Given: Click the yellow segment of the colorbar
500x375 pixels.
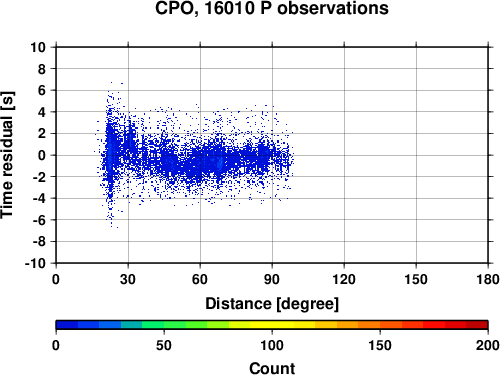Looking at the screenshot, I should [x=272, y=325].
